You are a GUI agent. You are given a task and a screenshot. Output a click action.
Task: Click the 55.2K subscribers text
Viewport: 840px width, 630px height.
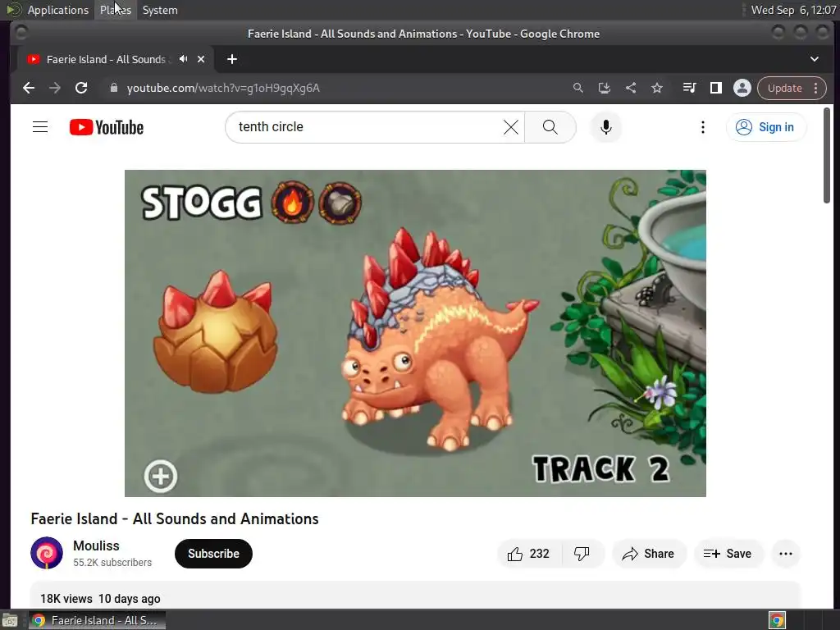click(112, 563)
